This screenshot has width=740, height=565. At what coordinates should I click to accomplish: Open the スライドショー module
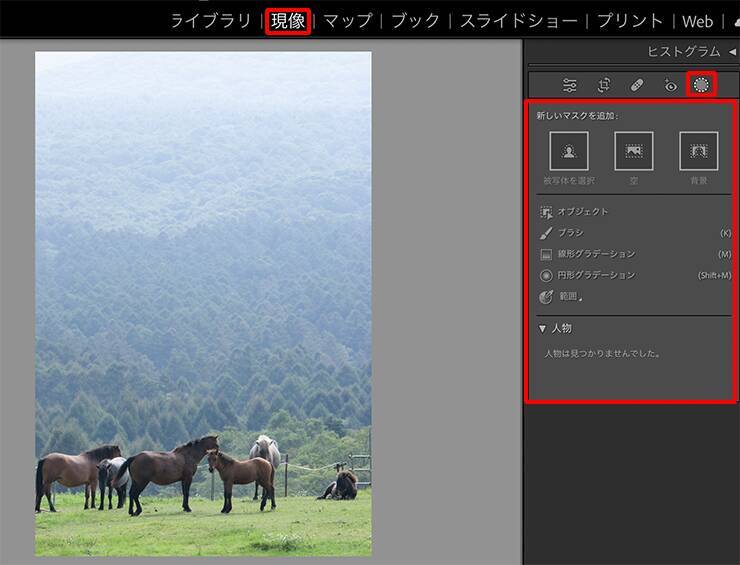[x=519, y=21]
